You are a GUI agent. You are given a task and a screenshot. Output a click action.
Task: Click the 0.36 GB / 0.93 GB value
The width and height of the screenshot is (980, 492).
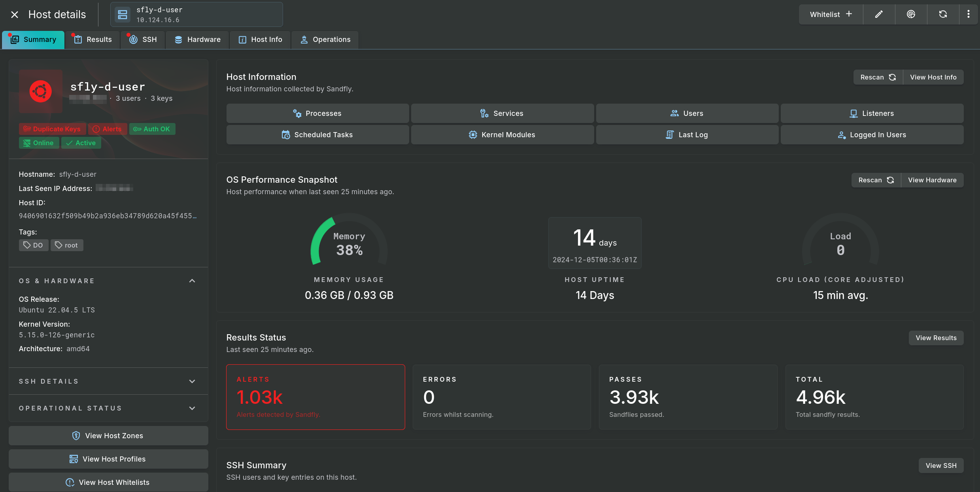click(349, 295)
